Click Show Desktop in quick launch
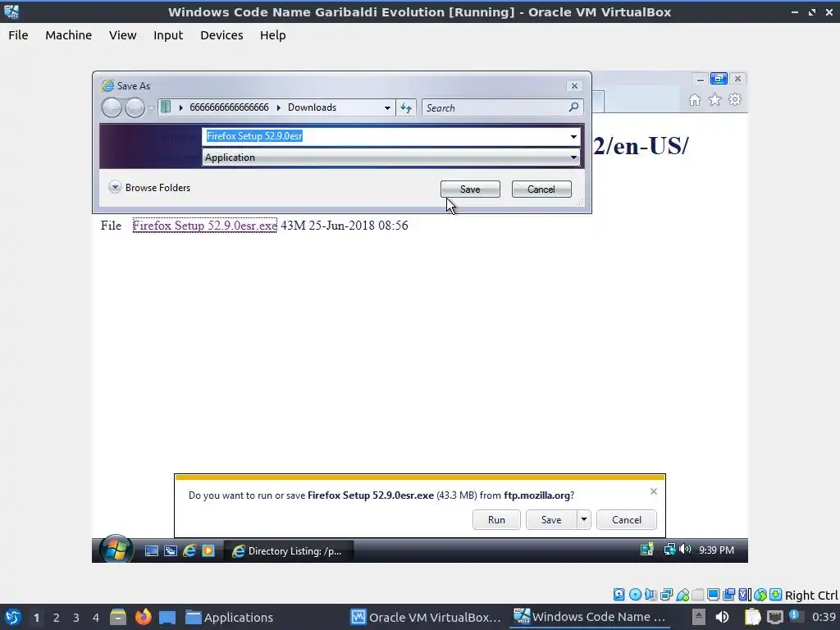Screen dimensions: 840x630 pyautogui.click(x=152, y=550)
